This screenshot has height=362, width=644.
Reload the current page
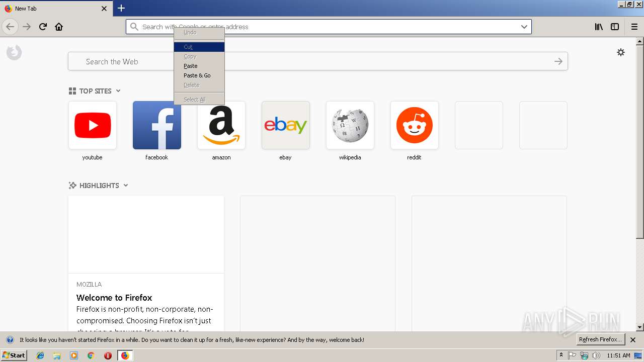click(x=43, y=27)
